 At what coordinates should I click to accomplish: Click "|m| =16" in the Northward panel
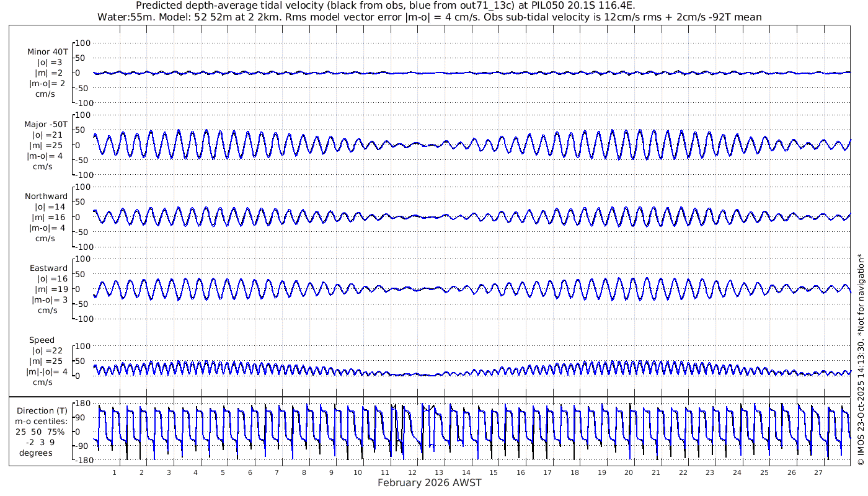coord(50,218)
